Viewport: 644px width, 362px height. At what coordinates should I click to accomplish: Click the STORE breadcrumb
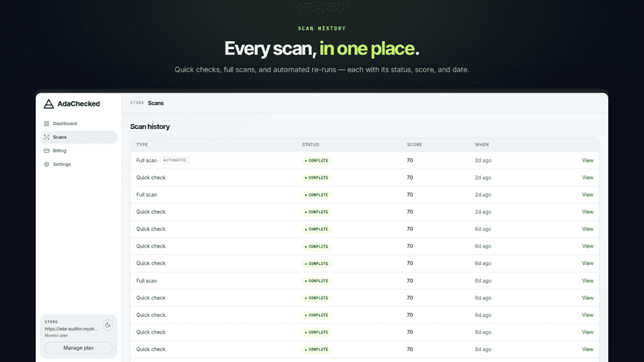point(137,103)
